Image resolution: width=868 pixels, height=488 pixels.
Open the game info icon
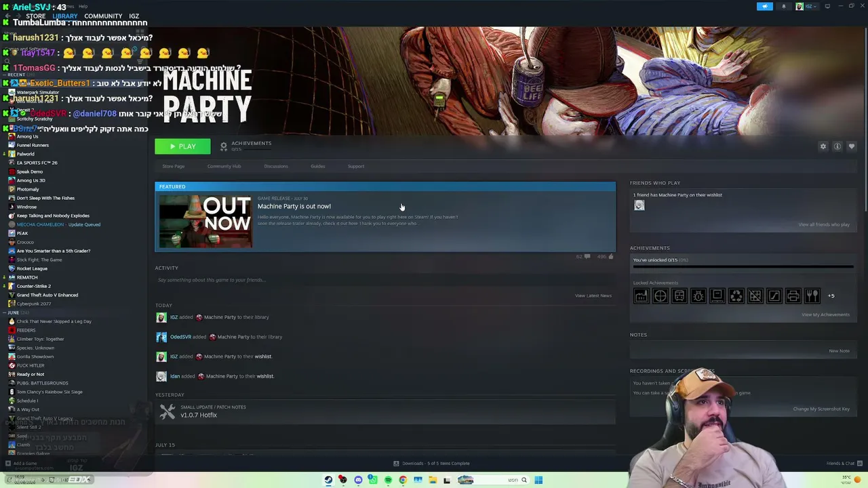point(837,146)
